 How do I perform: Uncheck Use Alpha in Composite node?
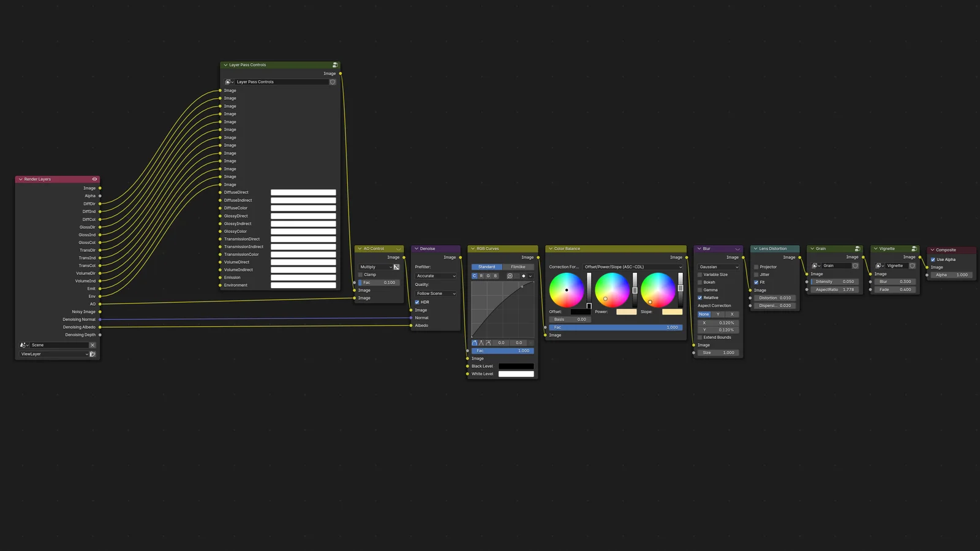coord(933,259)
